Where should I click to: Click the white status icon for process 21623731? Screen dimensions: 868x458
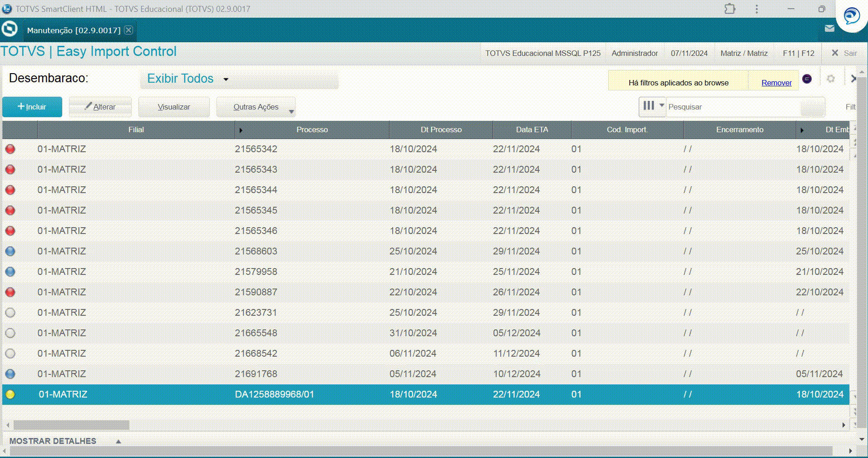pos(10,313)
